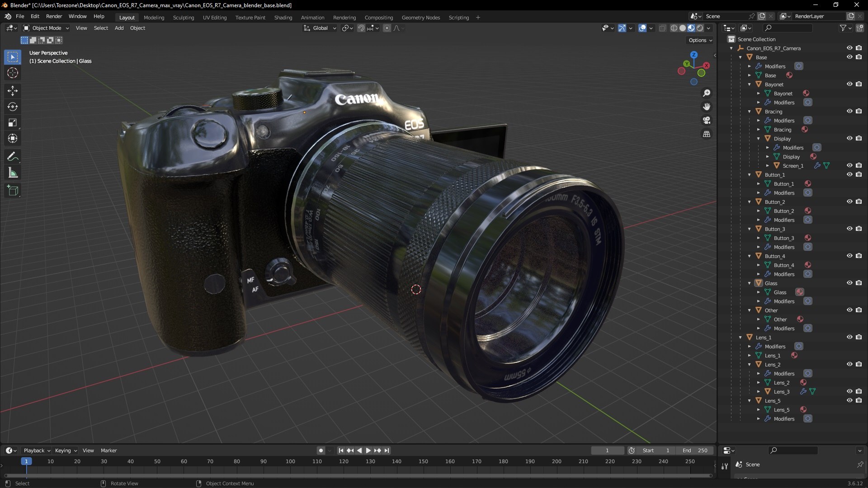Switch to the Modeling workspace tab
The height and width of the screenshot is (488, 868).
154,18
